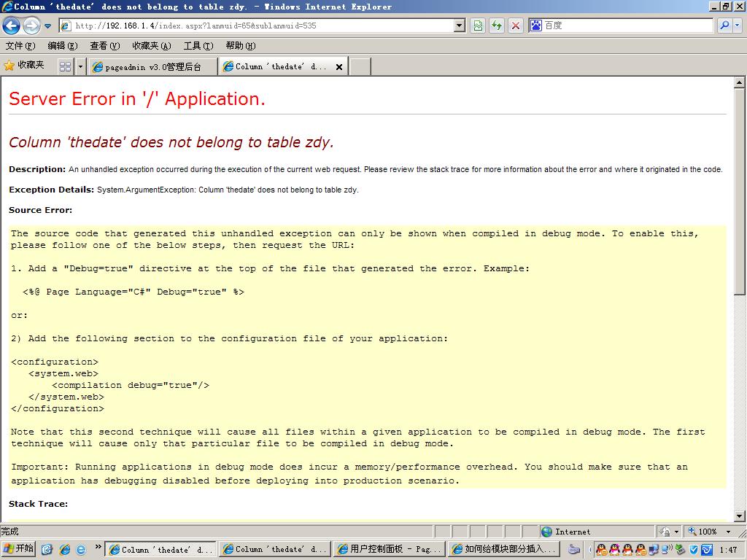
Task: Expand the address bar URL dropdown
Action: click(x=460, y=26)
